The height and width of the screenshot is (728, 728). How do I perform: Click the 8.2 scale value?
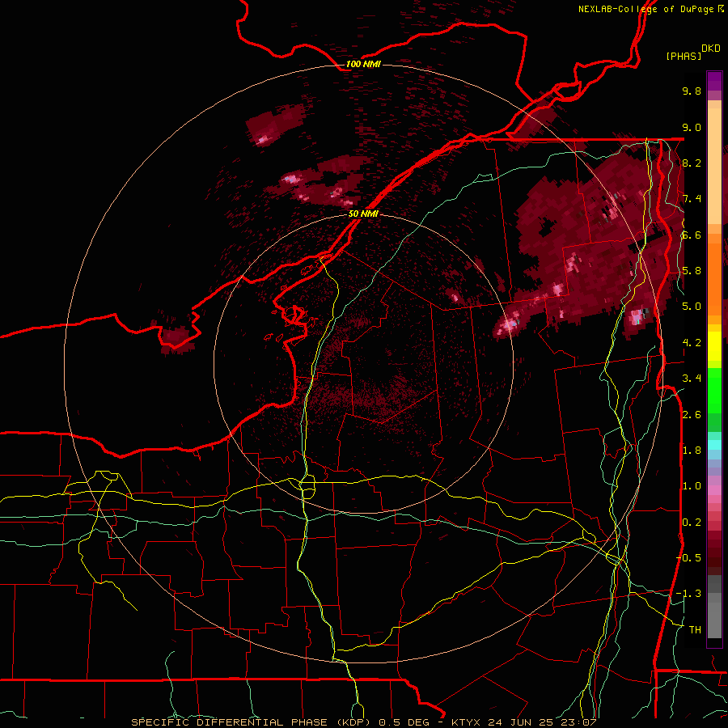692,163
